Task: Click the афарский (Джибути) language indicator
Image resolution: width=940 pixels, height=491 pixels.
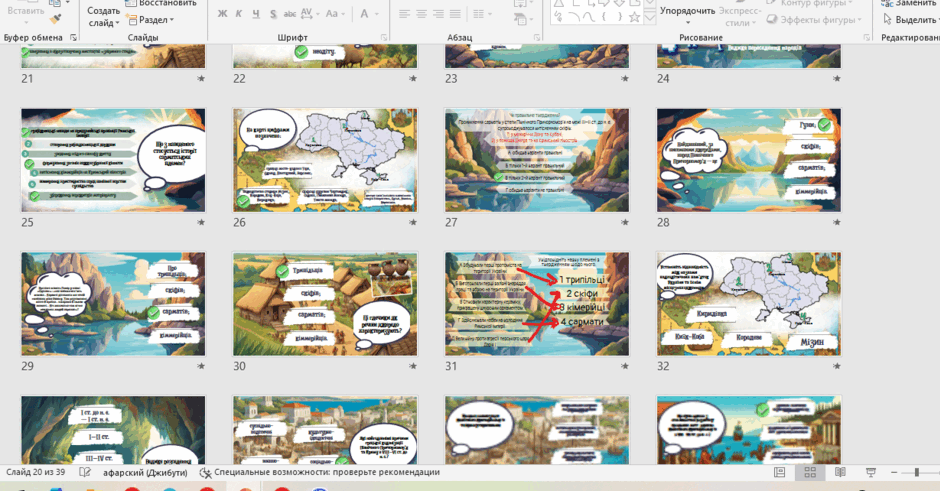Action: (x=145, y=472)
